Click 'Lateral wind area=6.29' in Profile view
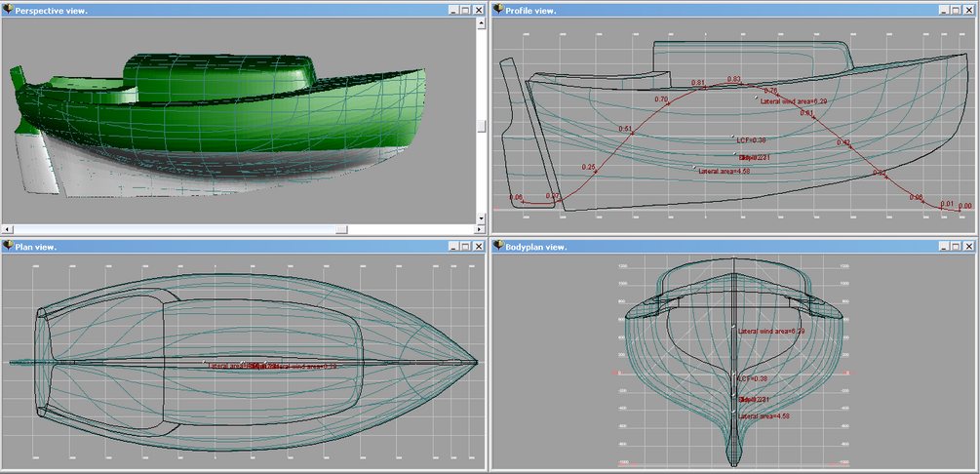 coord(793,101)
